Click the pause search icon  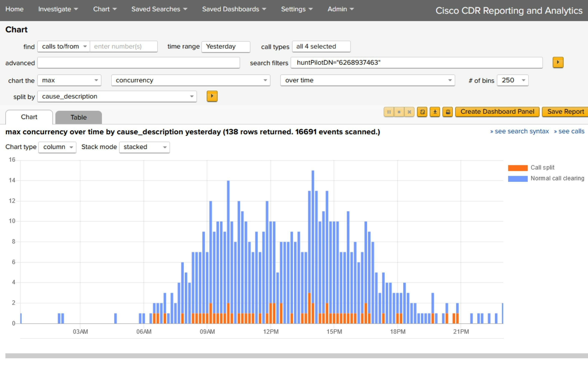coord(389,112)
